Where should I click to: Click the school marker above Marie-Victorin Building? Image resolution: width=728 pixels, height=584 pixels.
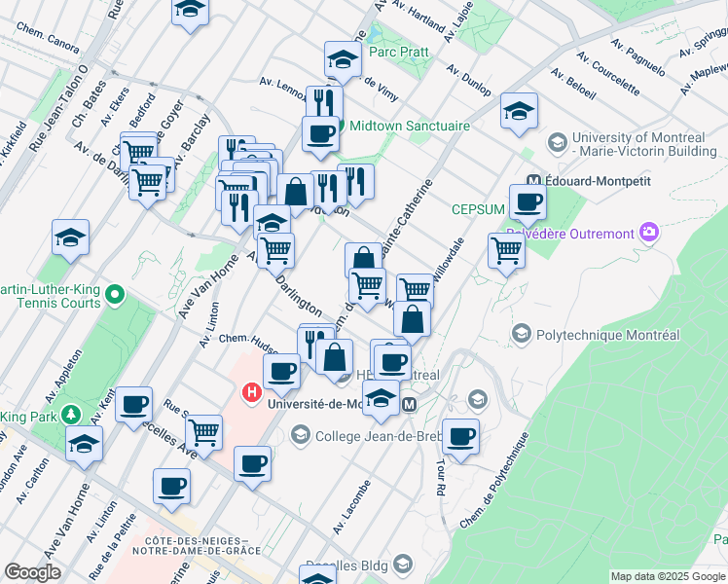[519, 112]
